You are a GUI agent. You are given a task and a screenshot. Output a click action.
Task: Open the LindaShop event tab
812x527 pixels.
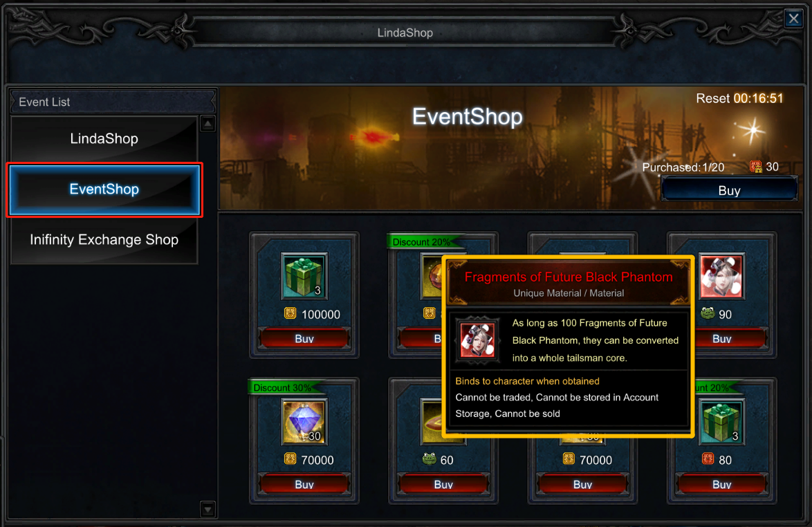pos(104,139)
